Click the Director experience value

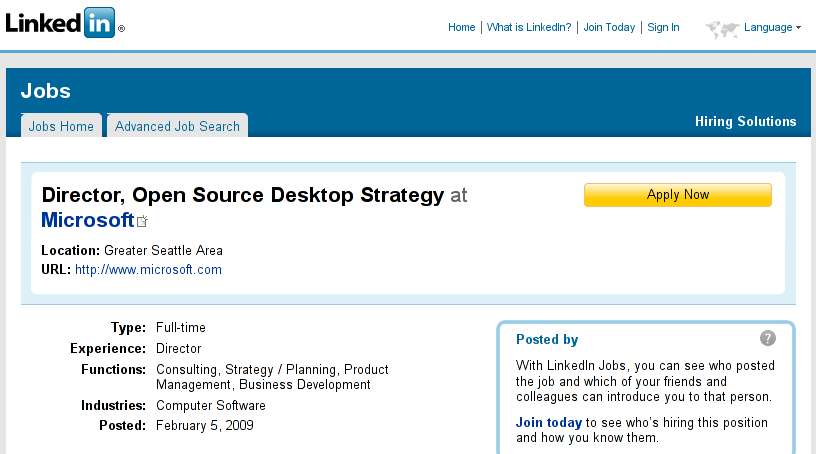tap(178, 348)
